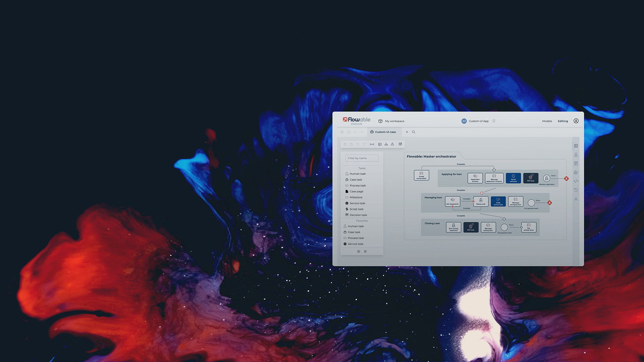Screen dimensions: 644x362
Task: Select the Application process node
Action: point(475,178)
